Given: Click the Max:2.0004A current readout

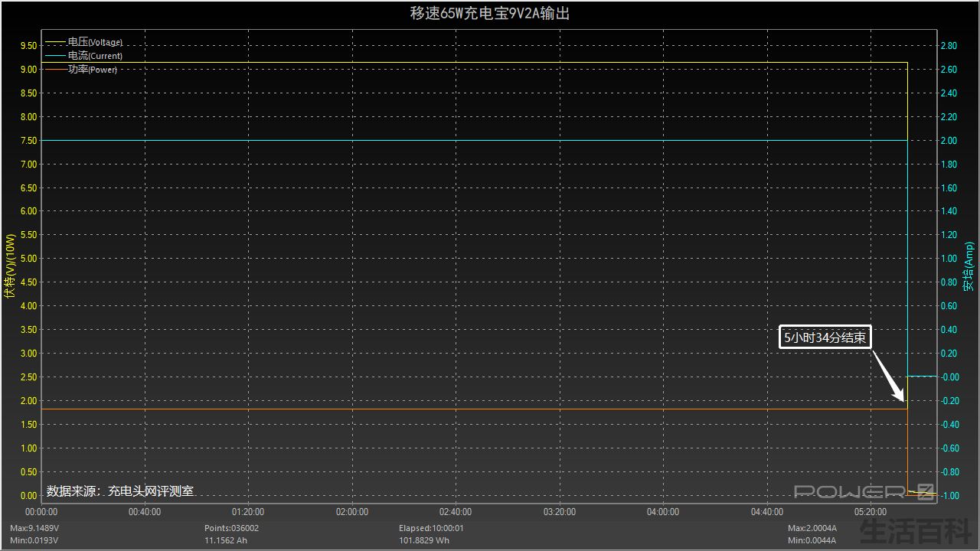Looking at the screenshot, I should coord(812,528).
